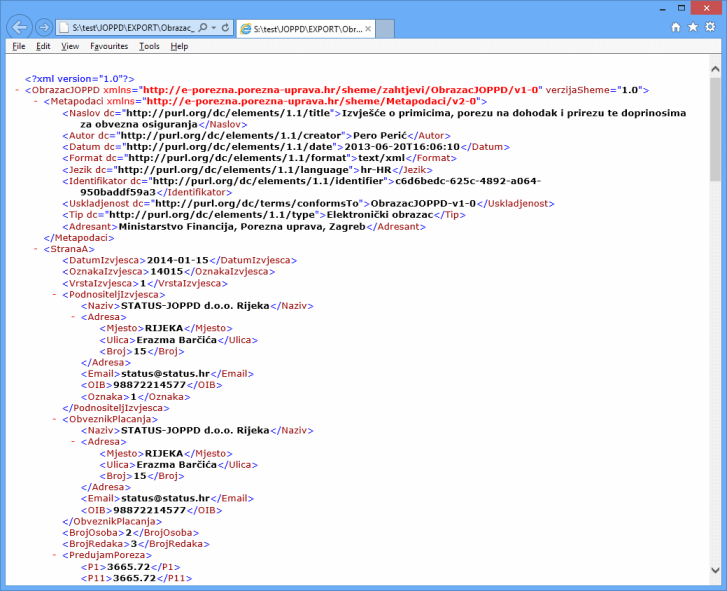Click Email value under PodnositeljIzvjesca
This screenshot has width=727, height=591.
pos(166,374)
